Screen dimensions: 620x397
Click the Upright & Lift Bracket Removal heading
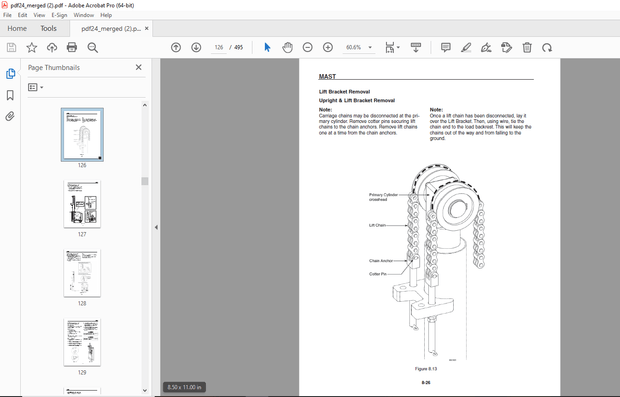click(357, 100)
